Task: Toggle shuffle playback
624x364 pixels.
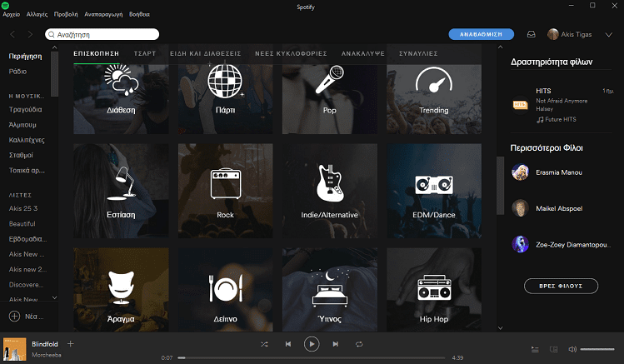Action: coord(264,344)
